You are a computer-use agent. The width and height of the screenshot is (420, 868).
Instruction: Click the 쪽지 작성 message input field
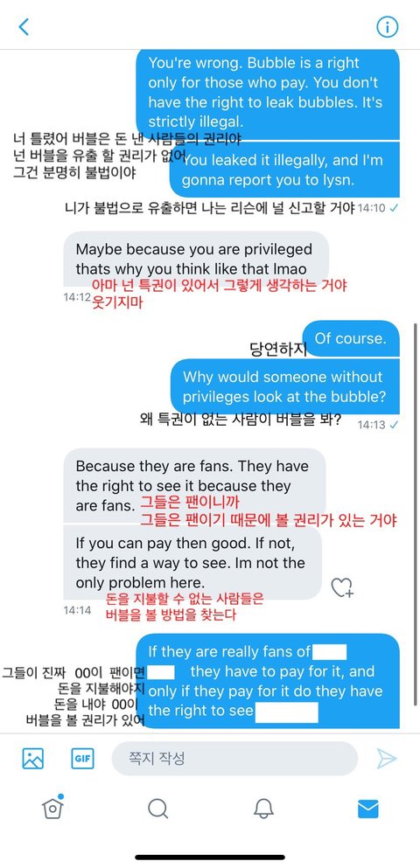[234, 759]
